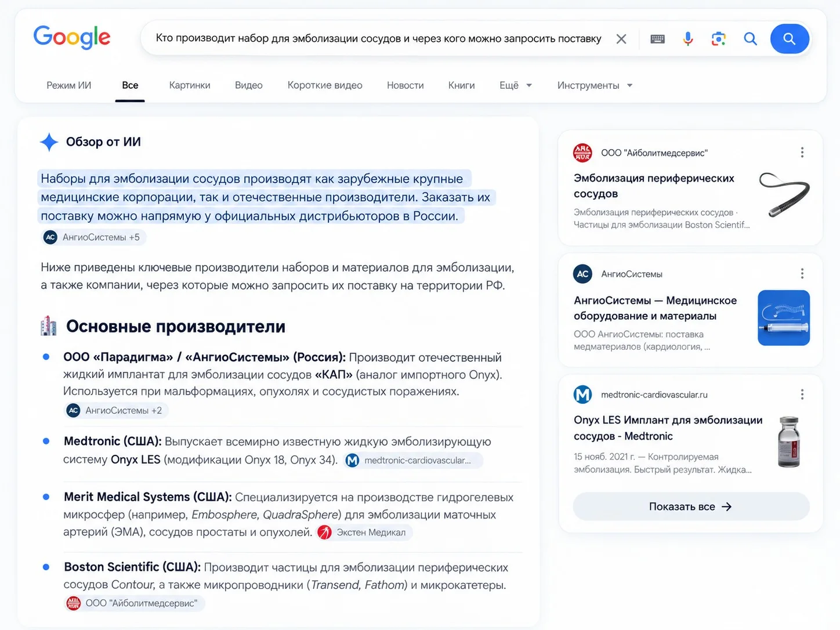Open more options for АнгиоСистемы card
Screen dimensions: 840x630
[x=802, y=274]
